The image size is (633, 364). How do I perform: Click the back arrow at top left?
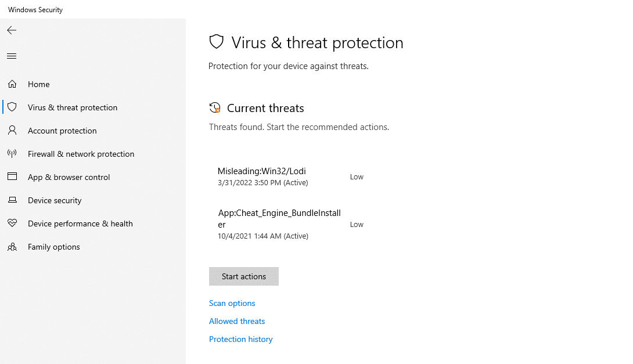pos(12,30)
